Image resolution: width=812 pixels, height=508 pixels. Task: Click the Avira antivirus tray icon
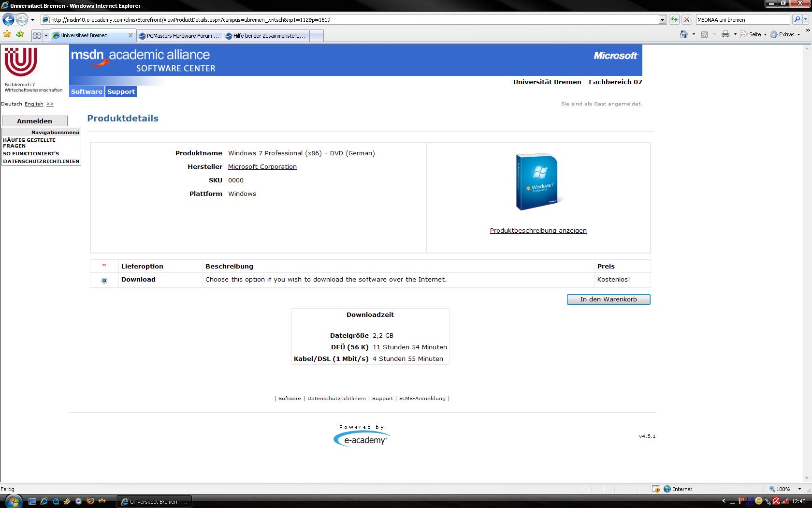pos(777,501)
